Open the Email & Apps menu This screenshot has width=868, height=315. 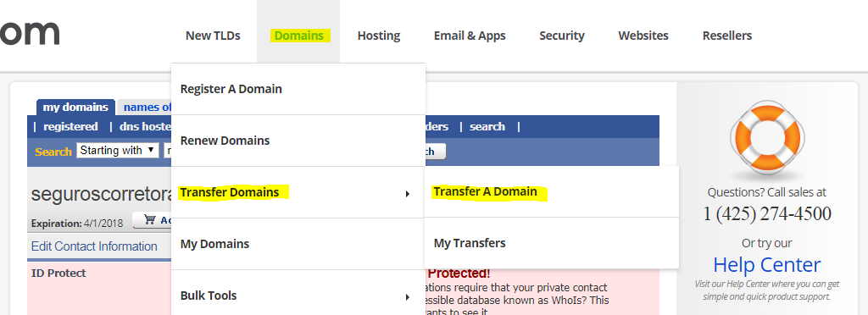coord(470,36)
